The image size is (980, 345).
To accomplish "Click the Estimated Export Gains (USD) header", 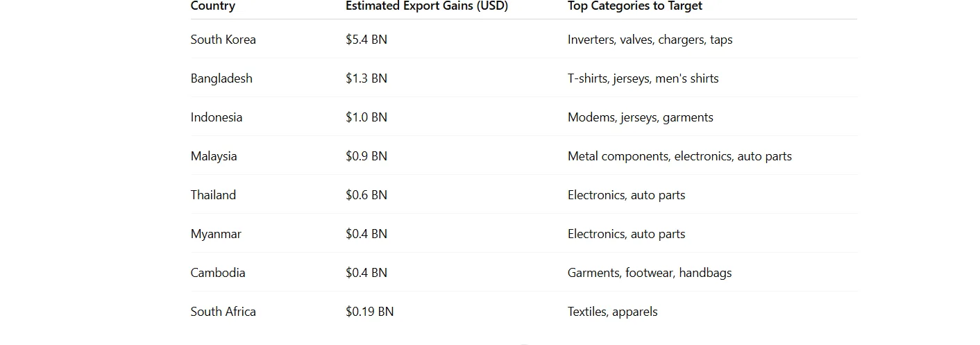I will (427, 6).
